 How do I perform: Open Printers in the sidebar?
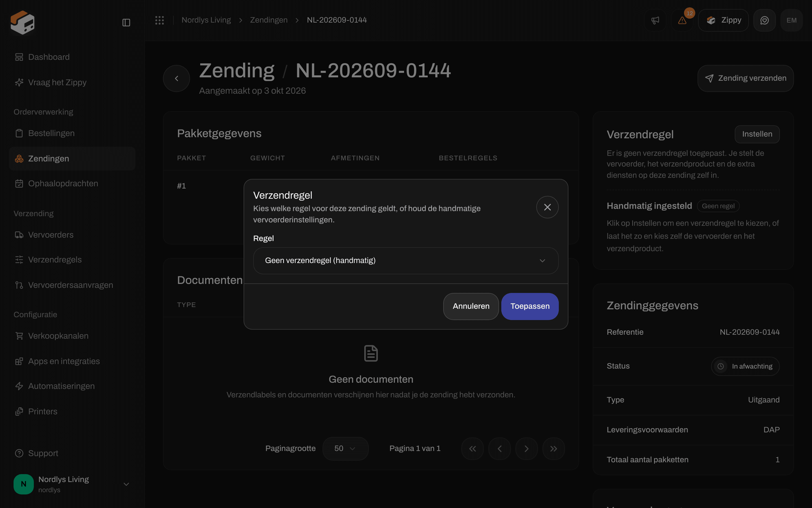(x=72, y=411)
